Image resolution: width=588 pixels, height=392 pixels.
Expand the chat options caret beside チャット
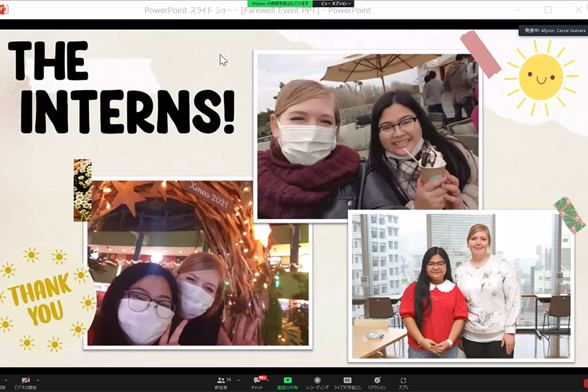(268, 380)
